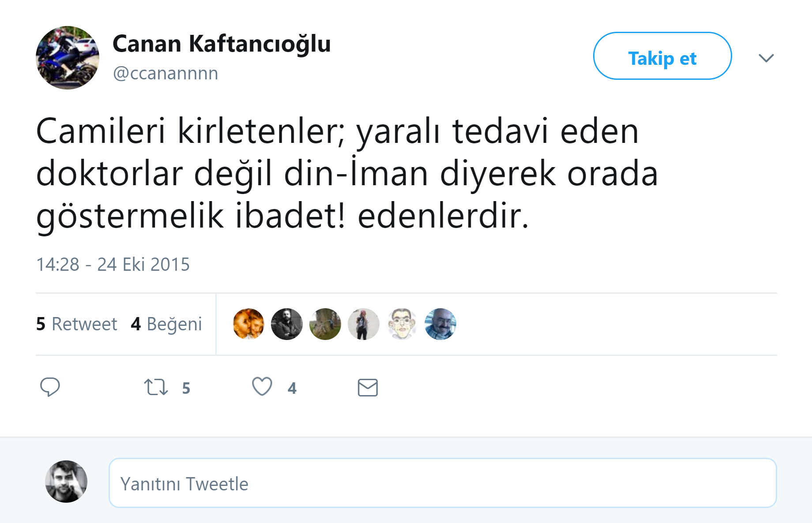
Task: Click the @ccanannnn username handle
Action: (x=165, y=73)
